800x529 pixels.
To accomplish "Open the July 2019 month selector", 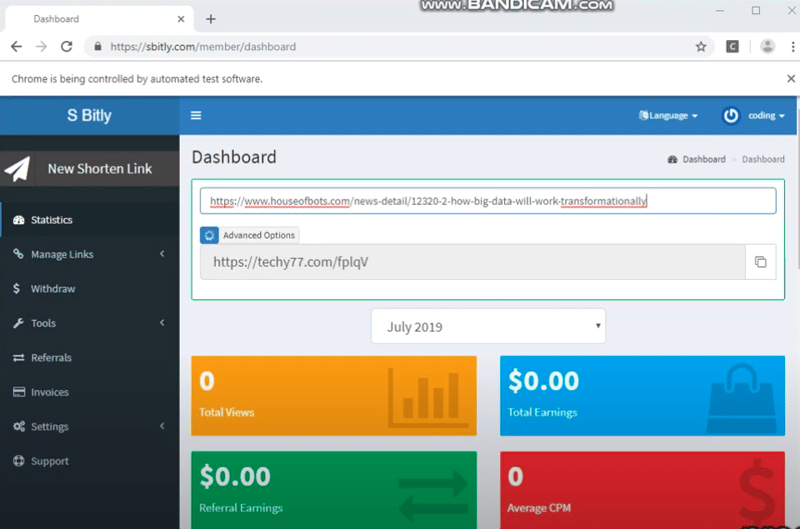I will pos(488,326).
